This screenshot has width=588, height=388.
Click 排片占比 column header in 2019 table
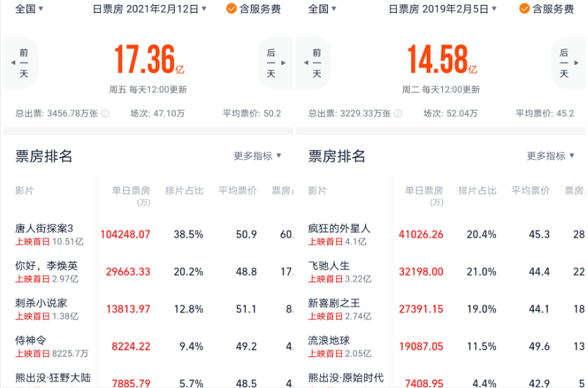477,191
